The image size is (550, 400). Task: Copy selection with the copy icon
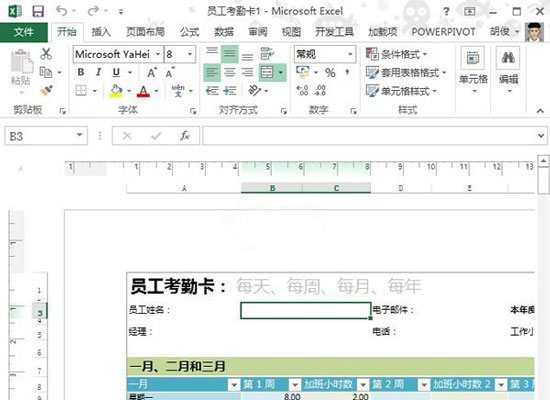tap(46, 72)
